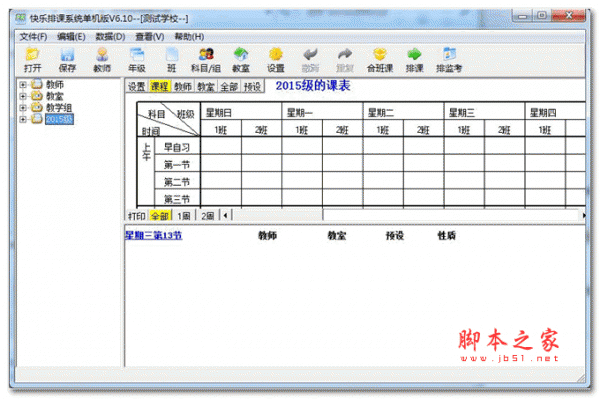This screenshot has height=399, width=600.
Task: Click the left scroll arrow of timetable
Action: pyautogui.click(x=225, y=216)
